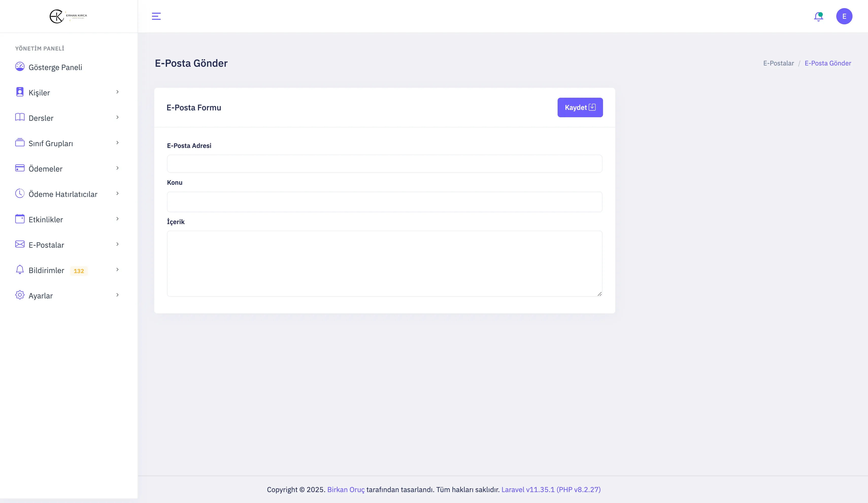868x503 pixels.
Task: Open the E-Postalar sidebar menu
Action: tap(46, 245)
